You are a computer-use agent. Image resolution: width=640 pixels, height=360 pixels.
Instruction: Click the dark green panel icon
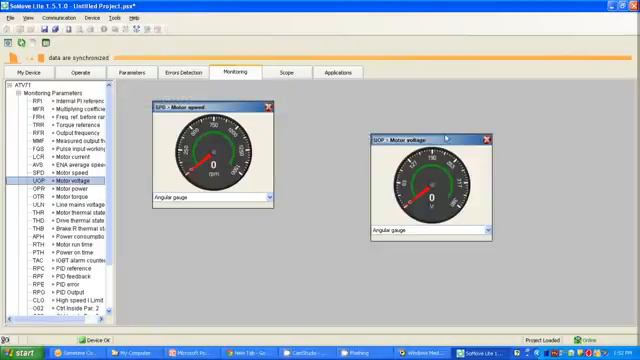pyautogui.click(x=46, y=42)
